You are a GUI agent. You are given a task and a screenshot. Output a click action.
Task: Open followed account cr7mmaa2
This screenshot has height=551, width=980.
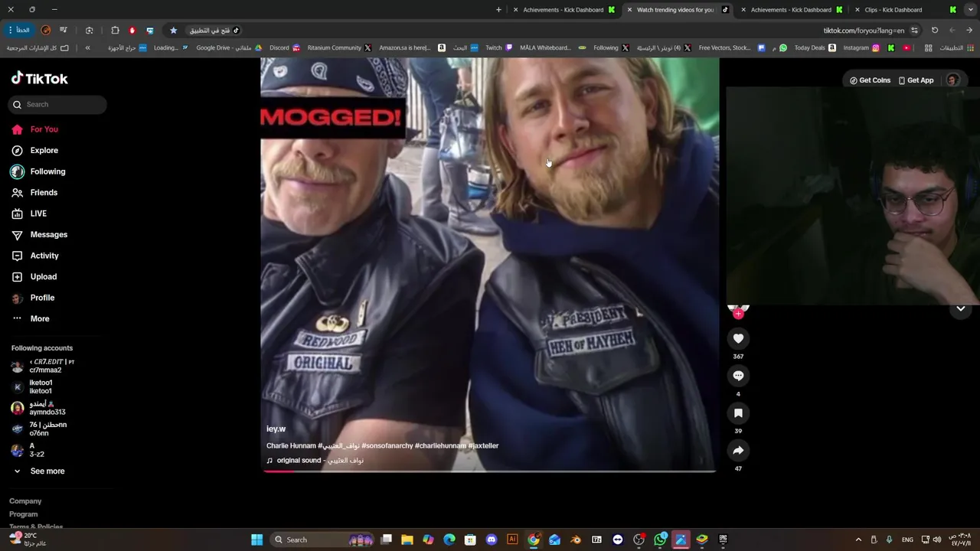point(43,366)
